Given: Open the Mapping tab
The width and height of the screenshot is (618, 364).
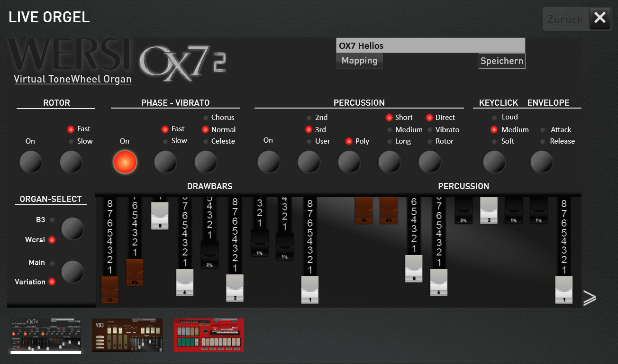Looking at the screenshot, I should [359, 61].
